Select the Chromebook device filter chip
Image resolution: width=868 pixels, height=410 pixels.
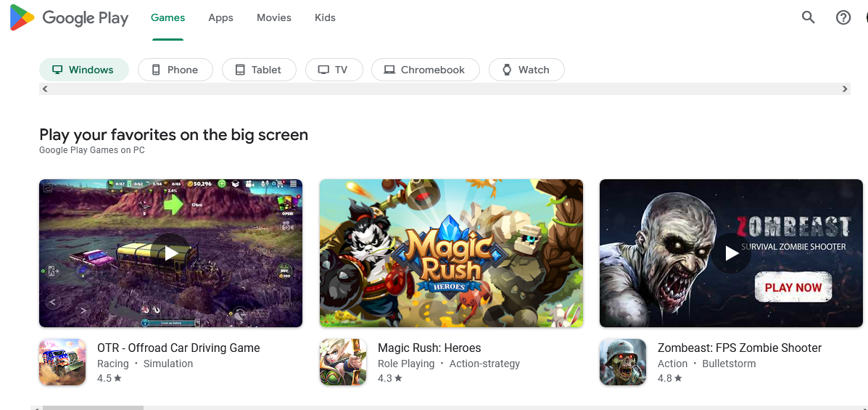[425, 70]
